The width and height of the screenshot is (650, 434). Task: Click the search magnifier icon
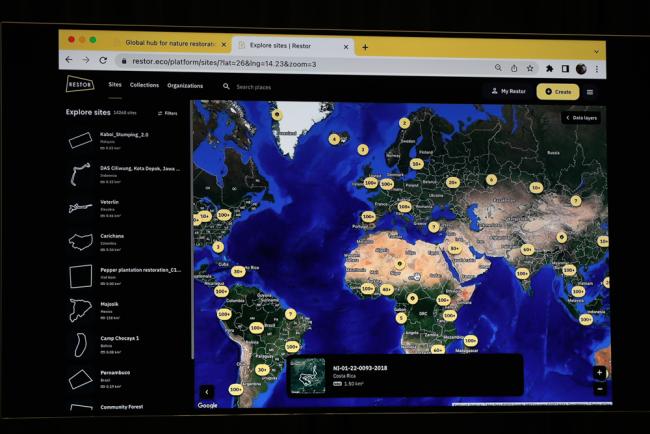226,86
